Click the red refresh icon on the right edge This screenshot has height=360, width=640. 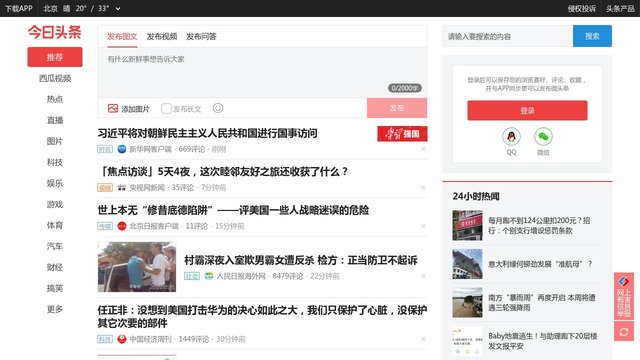coord(624,331)
